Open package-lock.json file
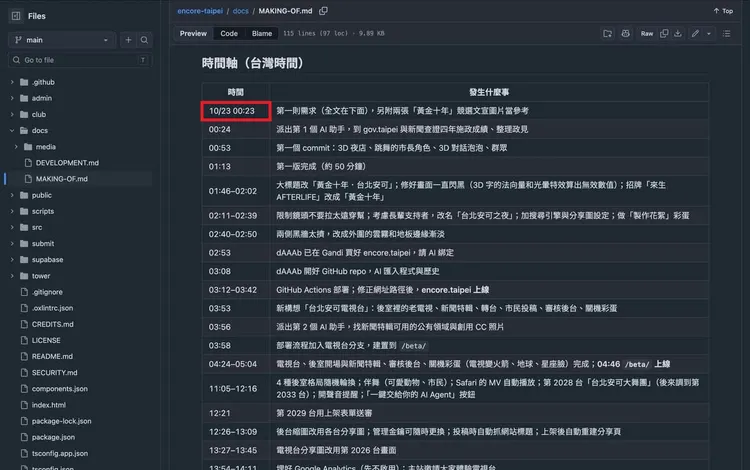The height and width of the screenshot is (470, 750). click(x=61, y=421)
